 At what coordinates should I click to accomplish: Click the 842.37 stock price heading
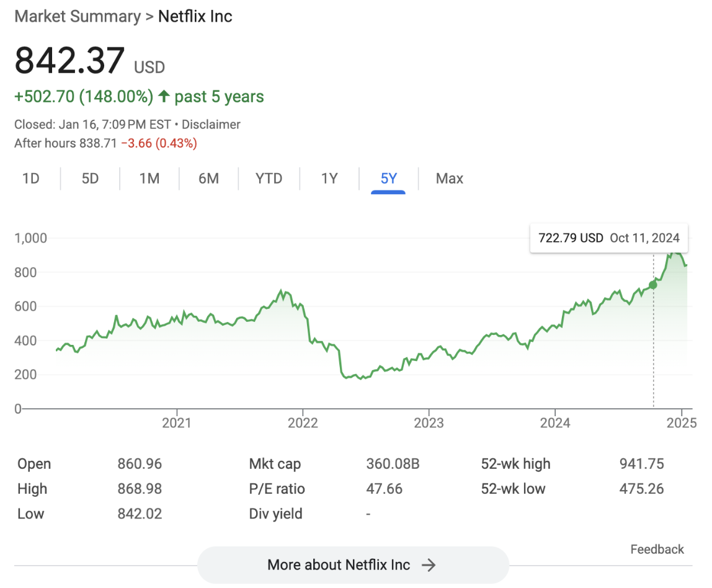[69, 61]
